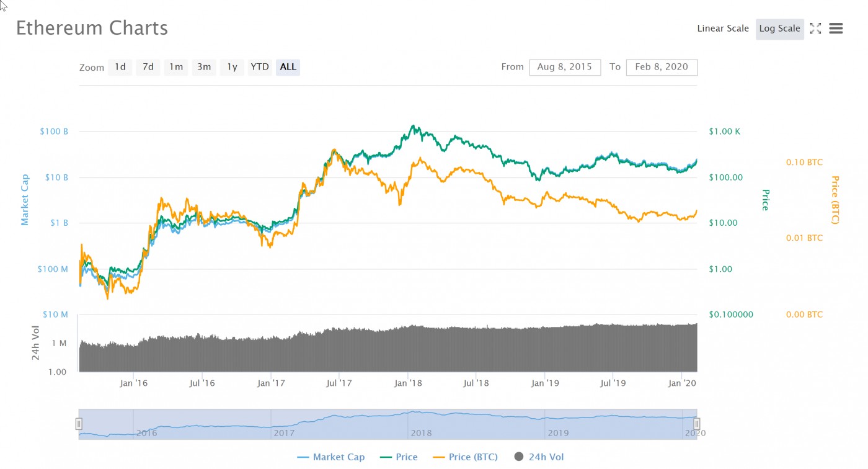Set zoom range to 1m
The width and height of the screenshot is (868, 469).
pyautogui.click(x=176, y=67)
